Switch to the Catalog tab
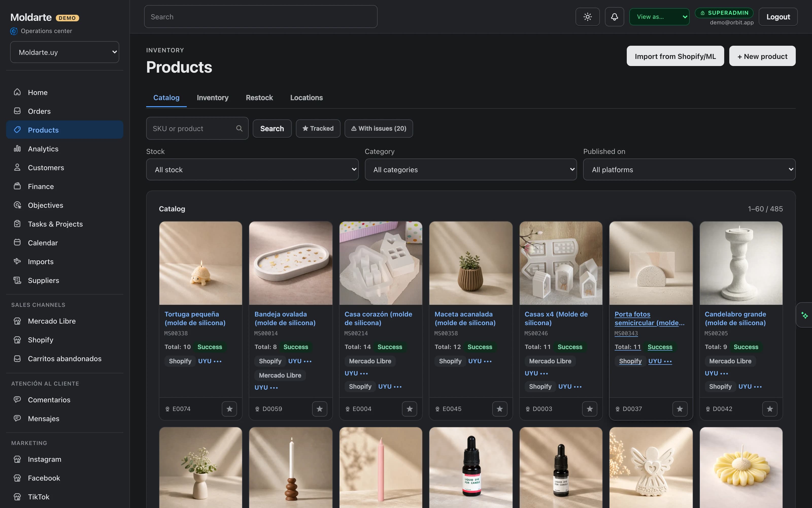The width and height of the screenshot is (812, 508). tap(166, 98)
